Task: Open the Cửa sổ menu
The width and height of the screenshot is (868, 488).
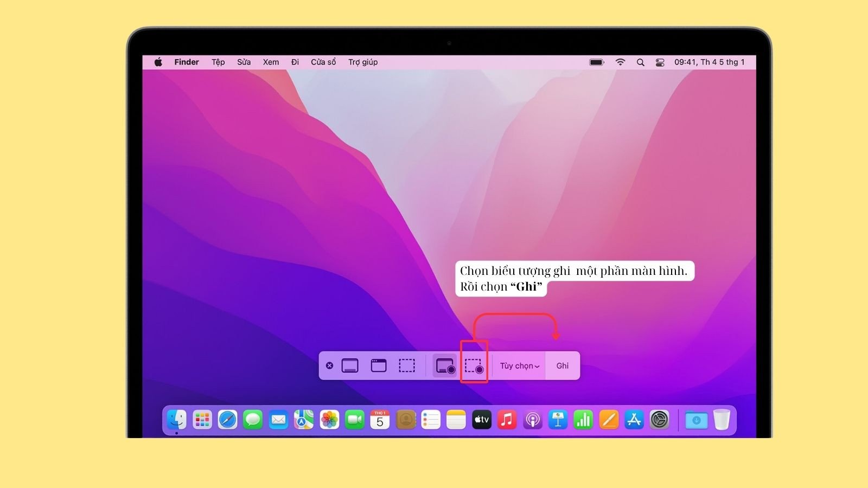Action: point(323,62)
